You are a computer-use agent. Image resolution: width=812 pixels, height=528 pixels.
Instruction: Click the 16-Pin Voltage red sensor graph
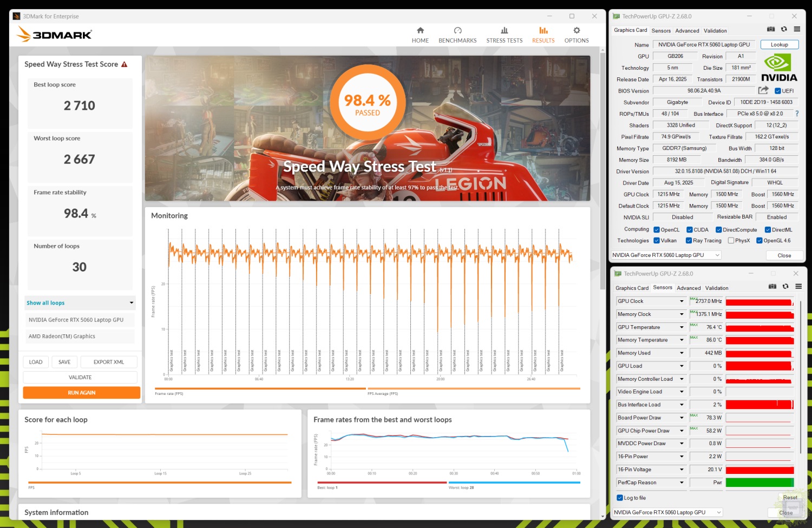coord(759,470)
